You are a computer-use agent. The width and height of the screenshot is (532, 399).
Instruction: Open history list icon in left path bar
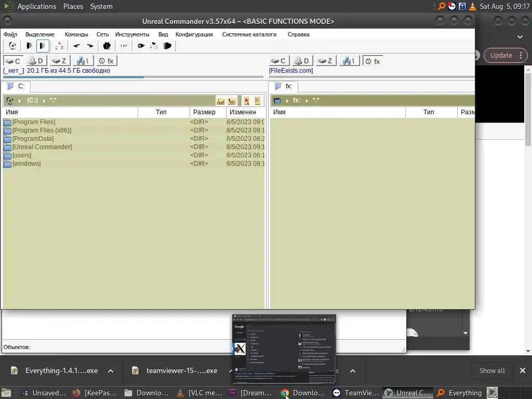[258, 101]
